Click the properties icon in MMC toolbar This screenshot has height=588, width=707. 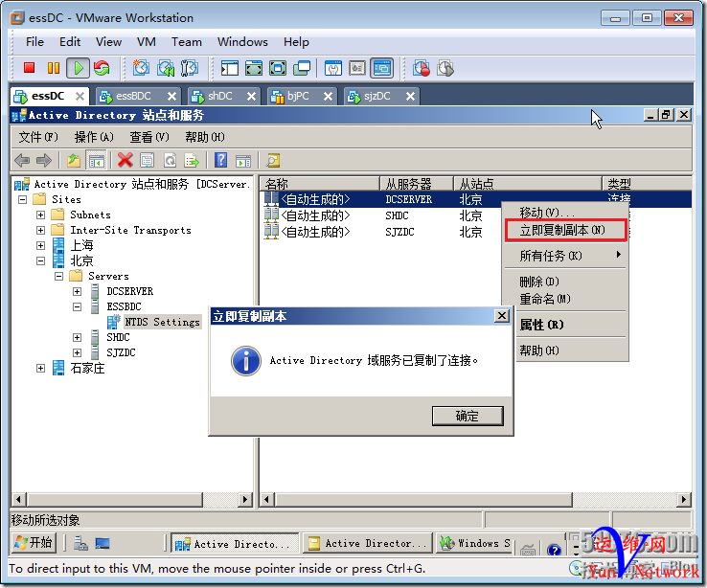click(147, 160)
